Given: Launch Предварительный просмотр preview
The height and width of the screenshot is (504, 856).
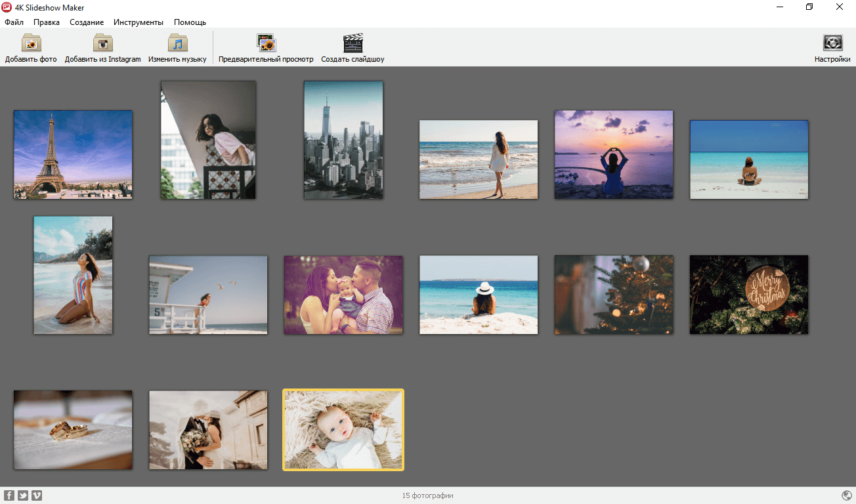Looking at the screenshot, I should coord(266,43).
